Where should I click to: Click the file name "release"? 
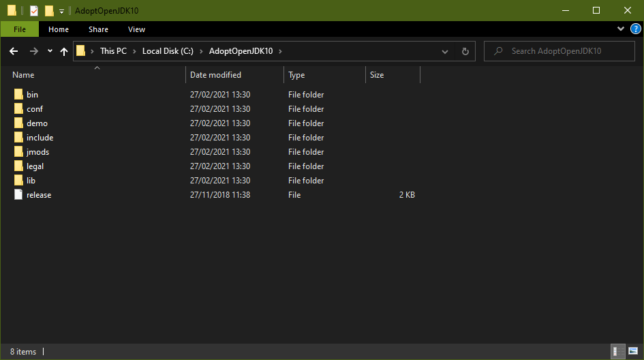click(39, 195)
